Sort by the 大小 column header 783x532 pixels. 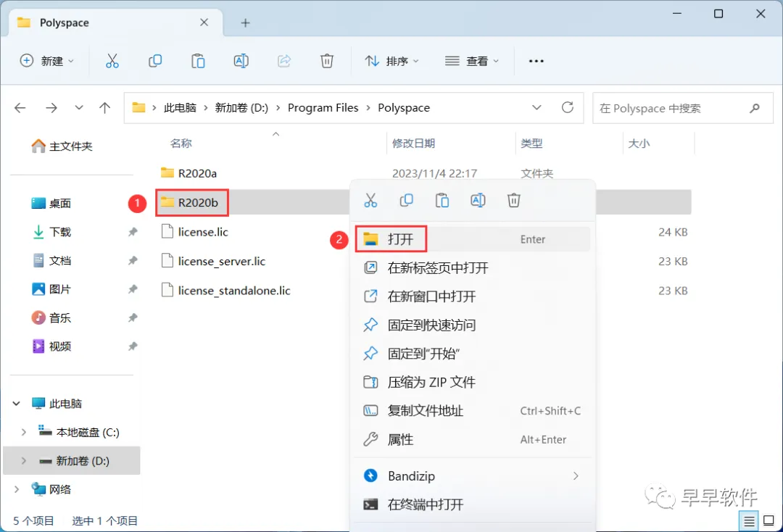pos(639,144)
